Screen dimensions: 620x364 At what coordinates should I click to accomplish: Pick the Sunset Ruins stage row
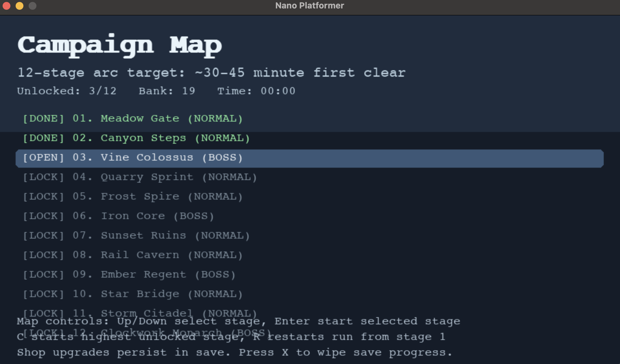pos(136,236)
